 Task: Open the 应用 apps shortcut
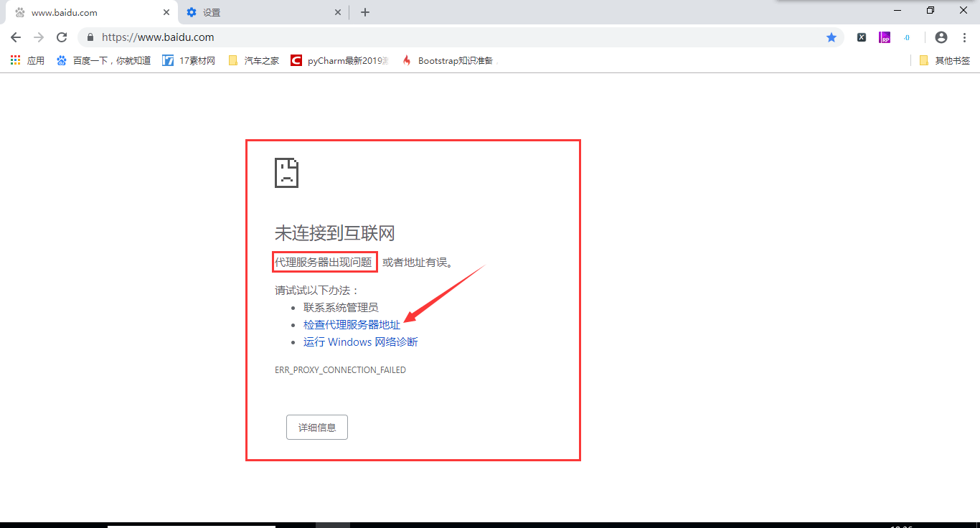pyautogui.click(x=27, y=61)
